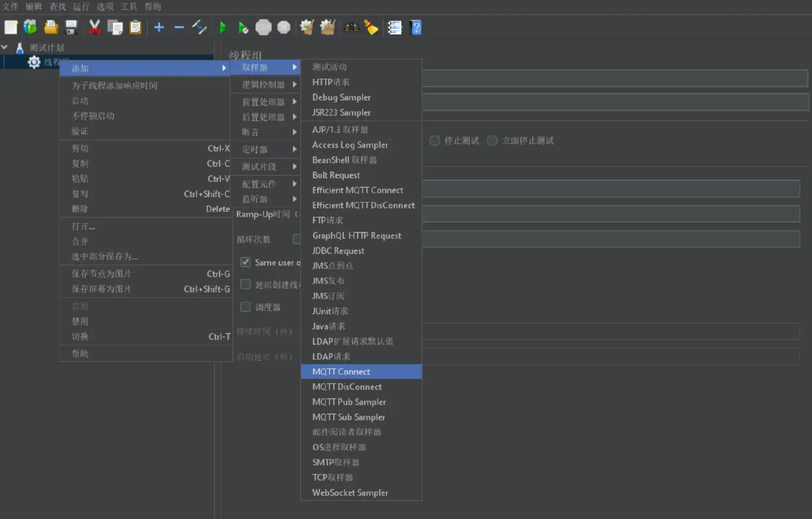
Task: Start the test with green play icon
Action: click(x=223, y=27)
